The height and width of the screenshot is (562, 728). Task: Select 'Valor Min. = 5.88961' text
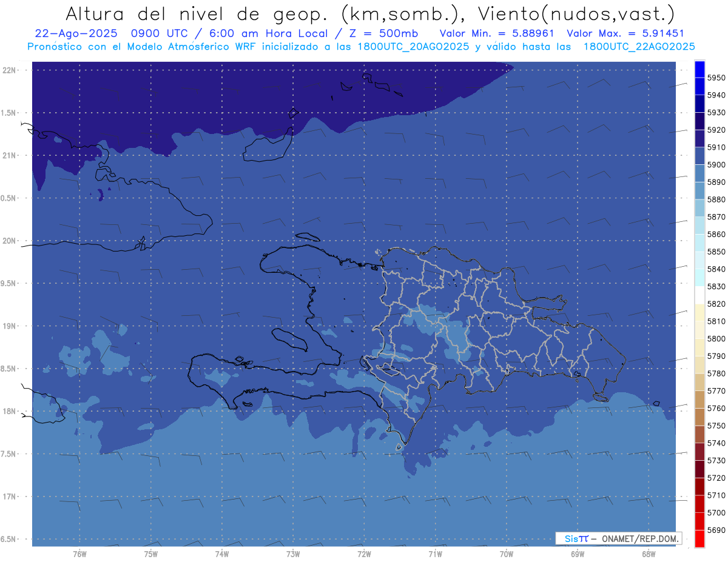click(497, 33)
